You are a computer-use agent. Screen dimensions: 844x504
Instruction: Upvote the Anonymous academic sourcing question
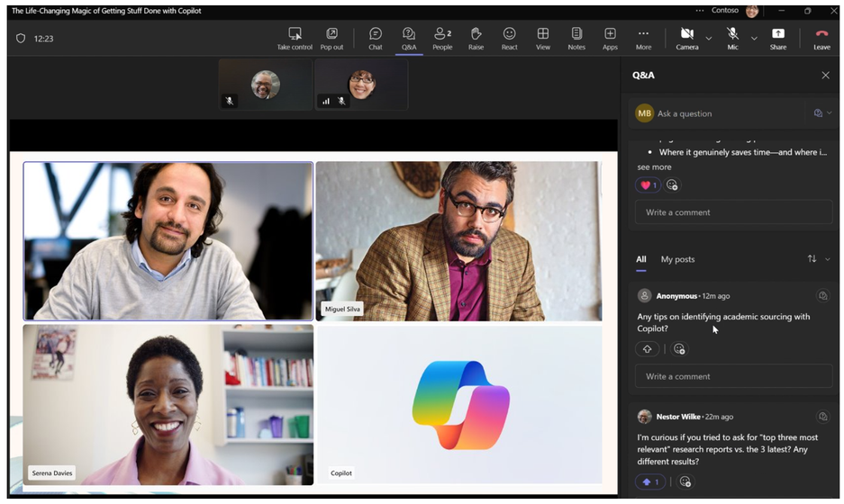coord(647,349)
